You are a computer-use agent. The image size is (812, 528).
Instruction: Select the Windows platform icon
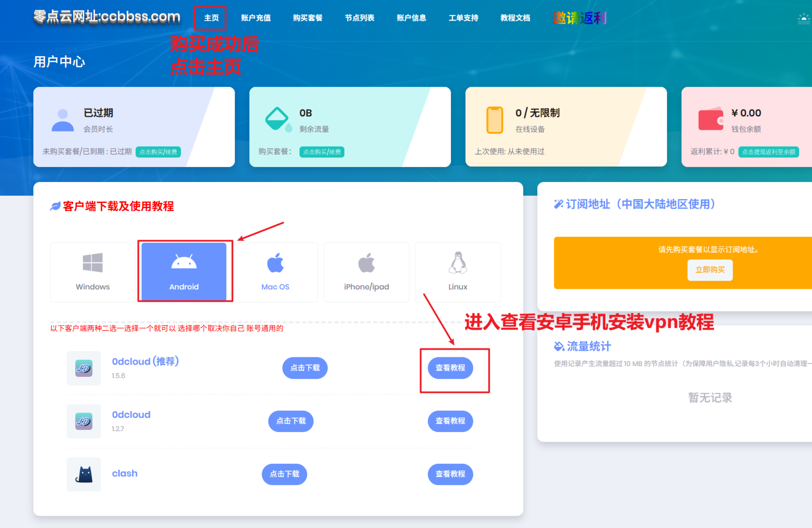93,263
